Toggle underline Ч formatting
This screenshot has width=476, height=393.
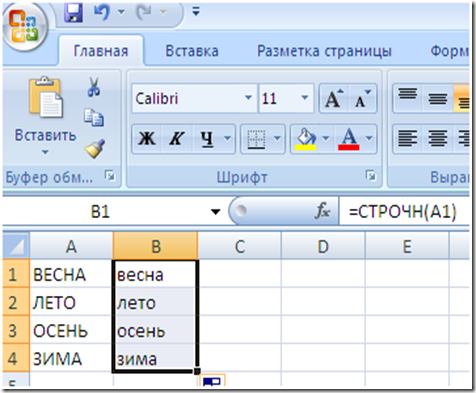pos(207,138)
